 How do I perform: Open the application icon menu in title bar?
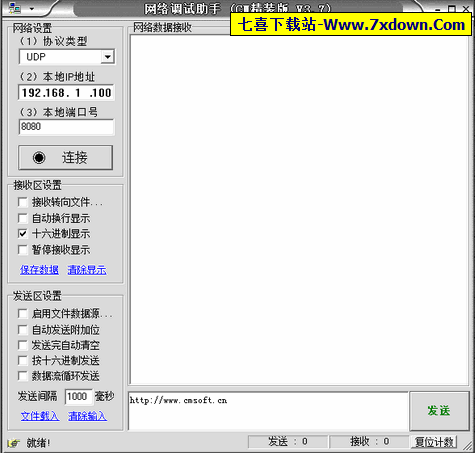coord(14,8)
